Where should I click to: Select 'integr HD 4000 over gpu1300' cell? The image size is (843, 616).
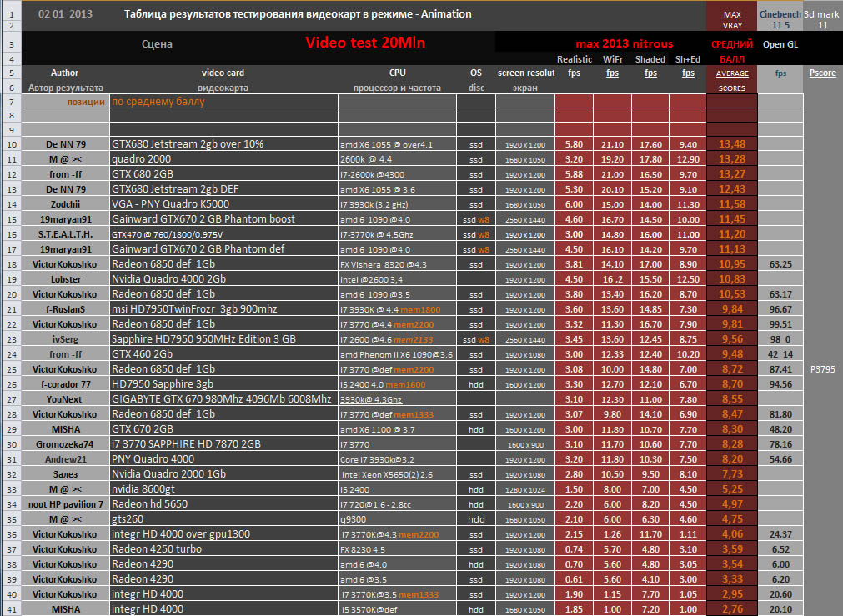tap(223, 534)
